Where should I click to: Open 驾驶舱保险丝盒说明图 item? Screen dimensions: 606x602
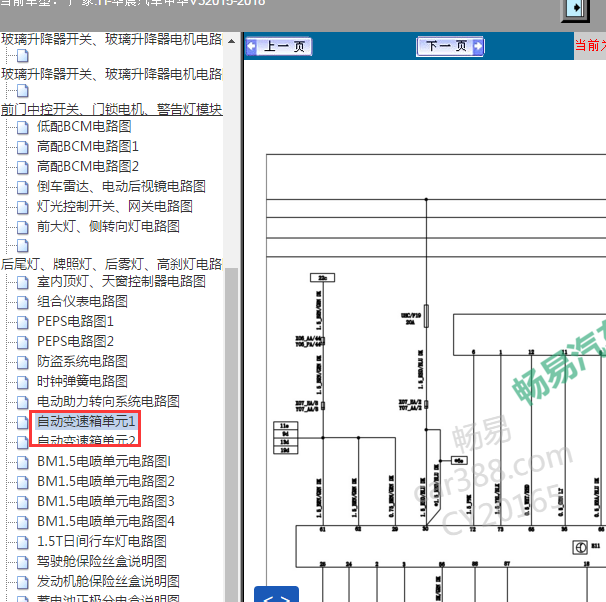pos(102,561)
